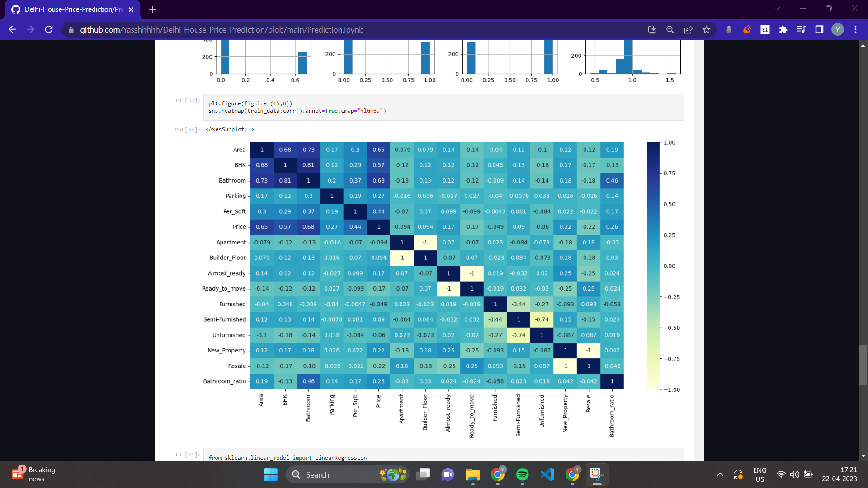Viewport: 868px width, 488px height.
Task: Click the page download icon in the toolbar
Action: pos(652,29)
